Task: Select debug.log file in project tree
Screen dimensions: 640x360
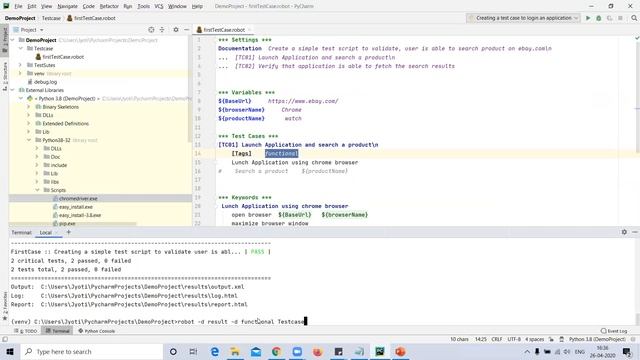Action: tap(45, 82)
